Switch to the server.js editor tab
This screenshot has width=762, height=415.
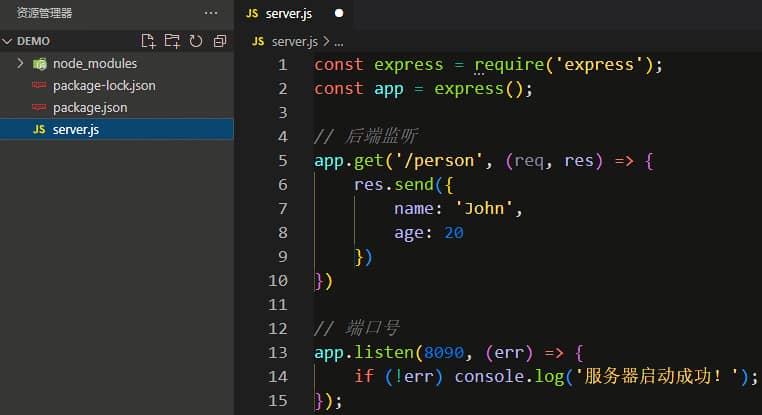(288, 14)
